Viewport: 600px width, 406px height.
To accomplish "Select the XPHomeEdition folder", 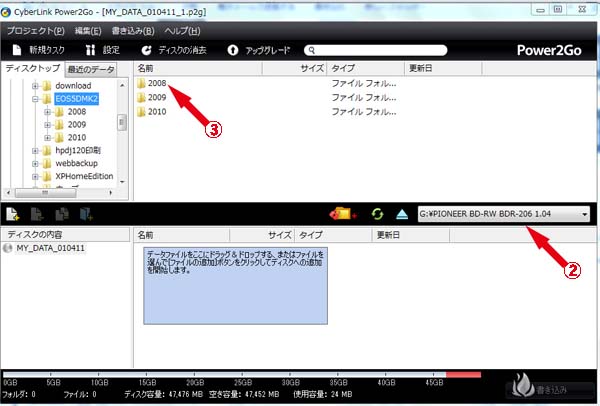I will (84, 176).
